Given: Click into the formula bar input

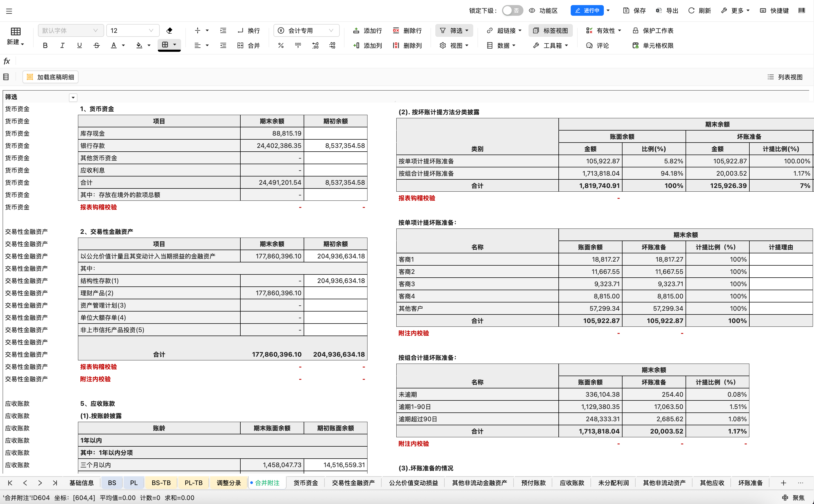Looking at the screenshot, I should click(400, 61).
